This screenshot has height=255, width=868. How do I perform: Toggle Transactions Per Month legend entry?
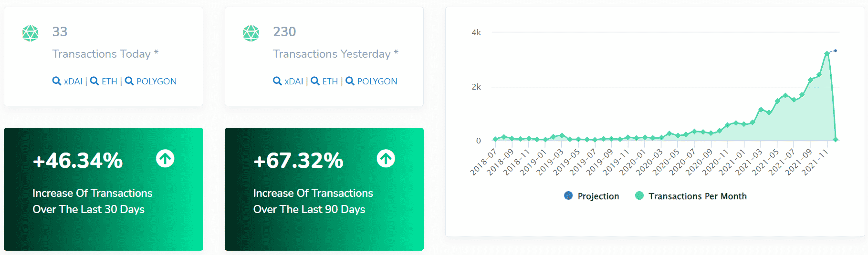coord(697,196)
